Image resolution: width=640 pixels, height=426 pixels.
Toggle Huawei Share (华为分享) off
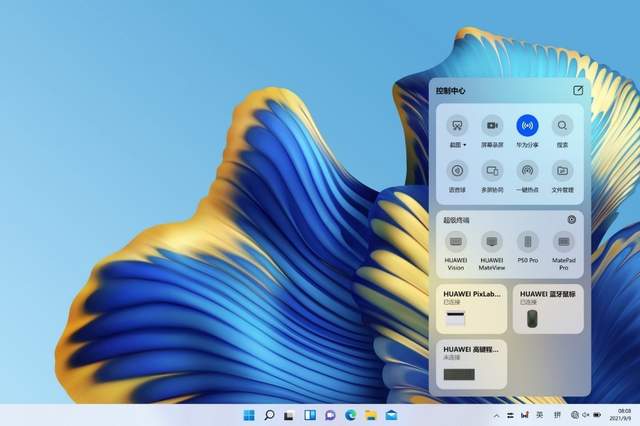tap(527, 126)
